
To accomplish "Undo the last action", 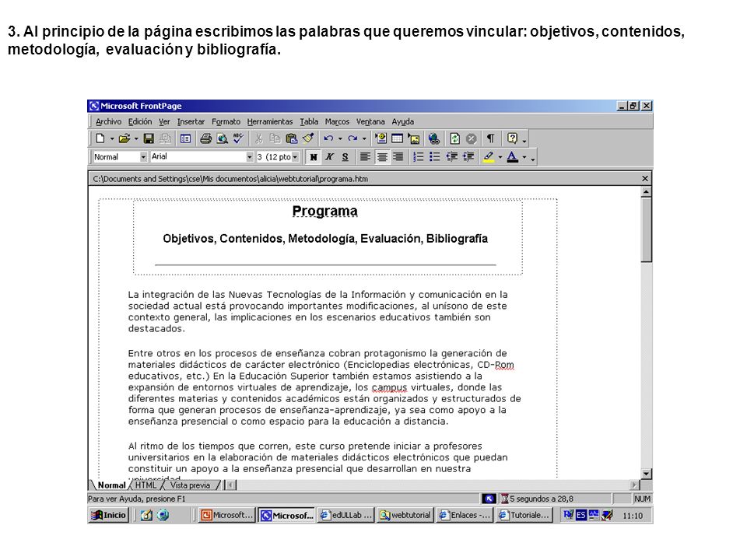I will pos(328,138).
